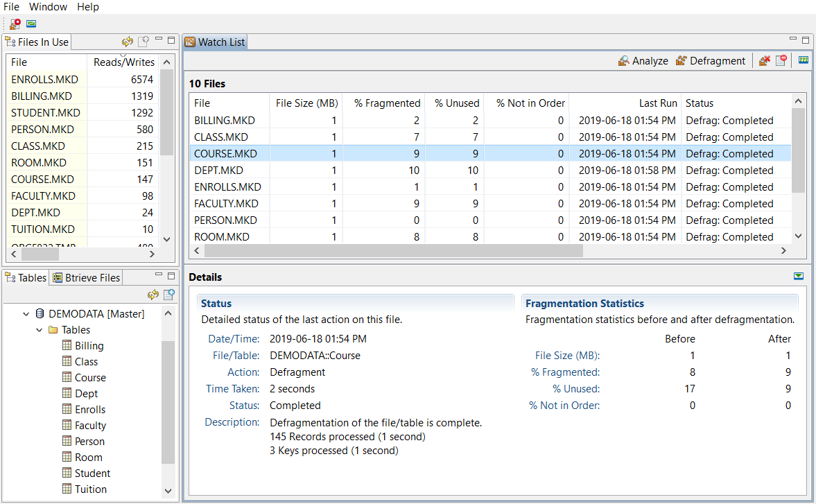Click the Watch List horizontal scrollbar right arrow
Image resolution: width=816 pixels, height=504 pixels.
pyautogui.click(x=783, y=251)
